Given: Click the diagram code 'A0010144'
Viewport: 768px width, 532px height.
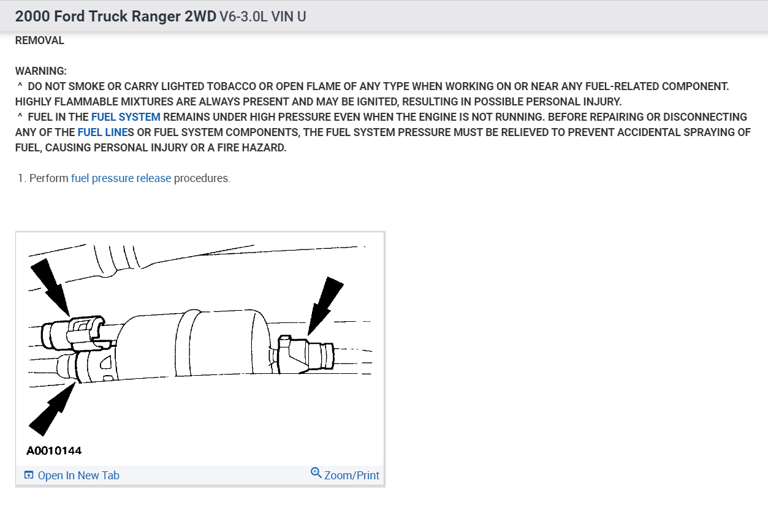Looking at the screenshot, I should point(54,450).
